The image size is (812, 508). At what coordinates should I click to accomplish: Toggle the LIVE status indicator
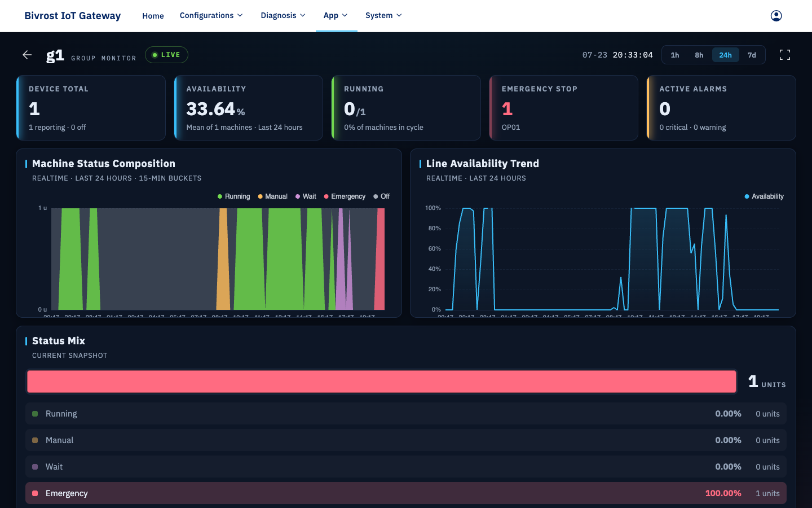[x=166, y=55]
